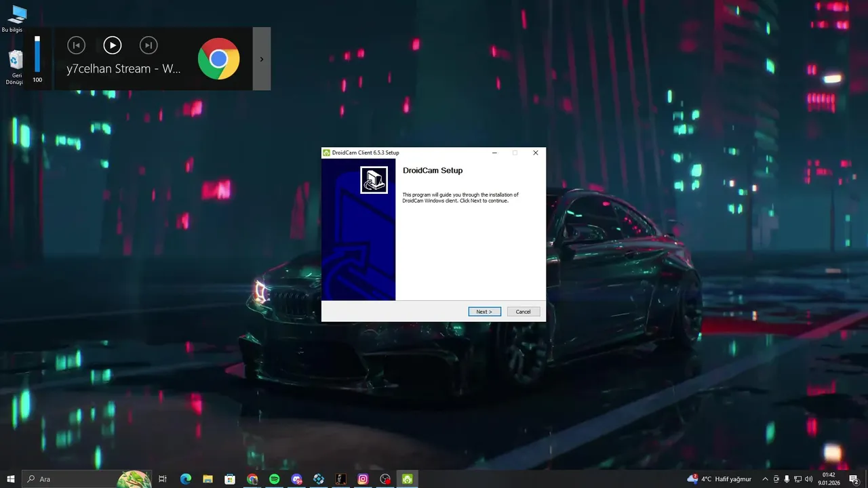Open the volume speaker tray icon
The height and width of the screenshot is (488, 868).
808,479
